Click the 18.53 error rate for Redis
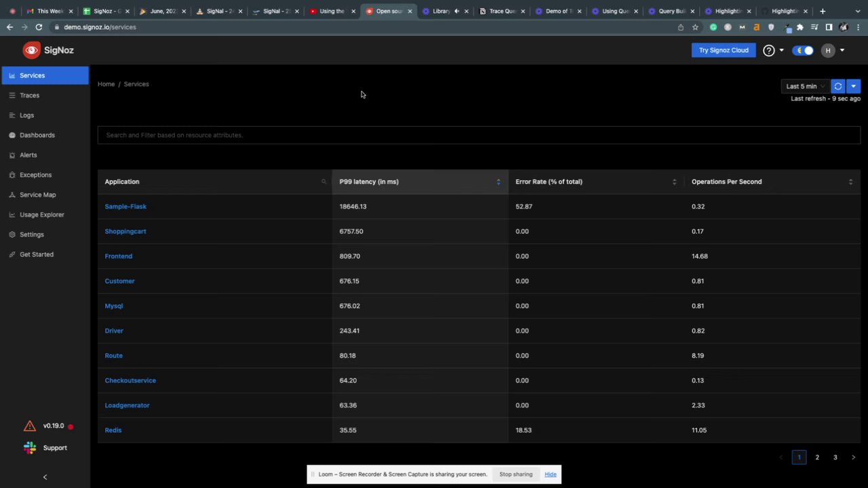Screen dimensions: 868x488 (524, 430)
